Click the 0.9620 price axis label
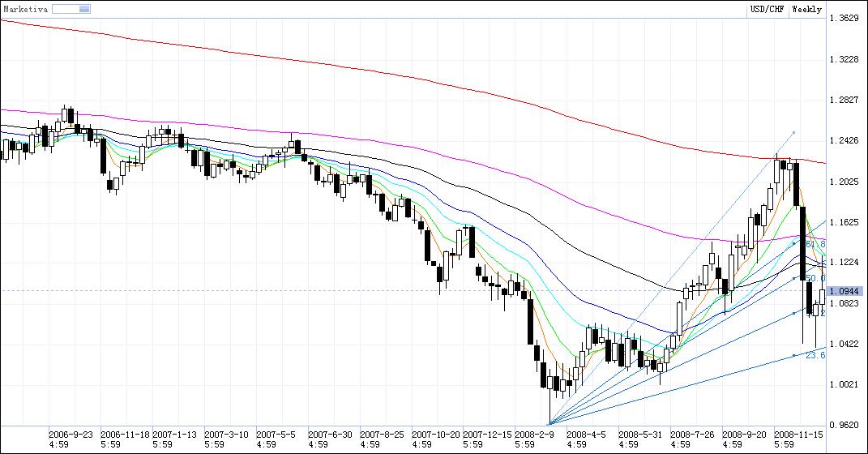The width and height of the screenshot is (868, 454). [844, 425]
